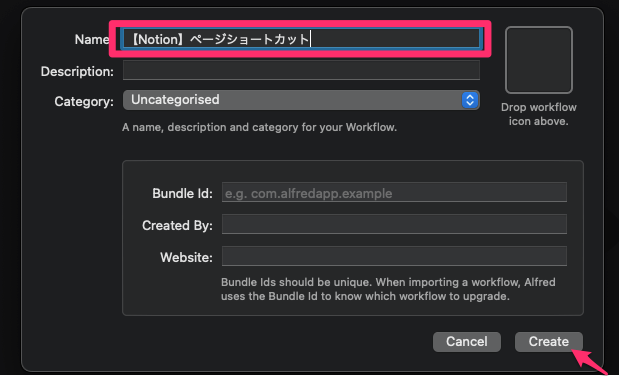Open the Category dropdown
Viewport: 619px width, 376px height.
tap(301, 100)
